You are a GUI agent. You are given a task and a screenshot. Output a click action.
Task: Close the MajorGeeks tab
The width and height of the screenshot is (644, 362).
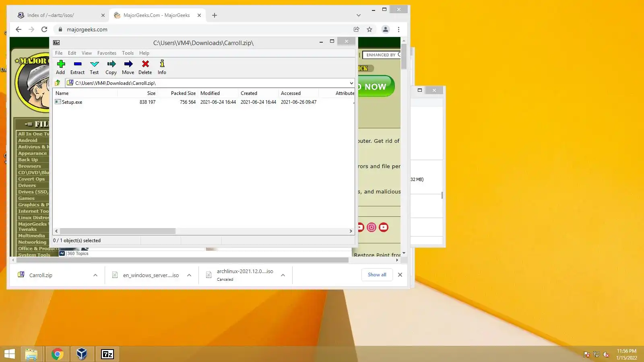[x=199, y=15]
